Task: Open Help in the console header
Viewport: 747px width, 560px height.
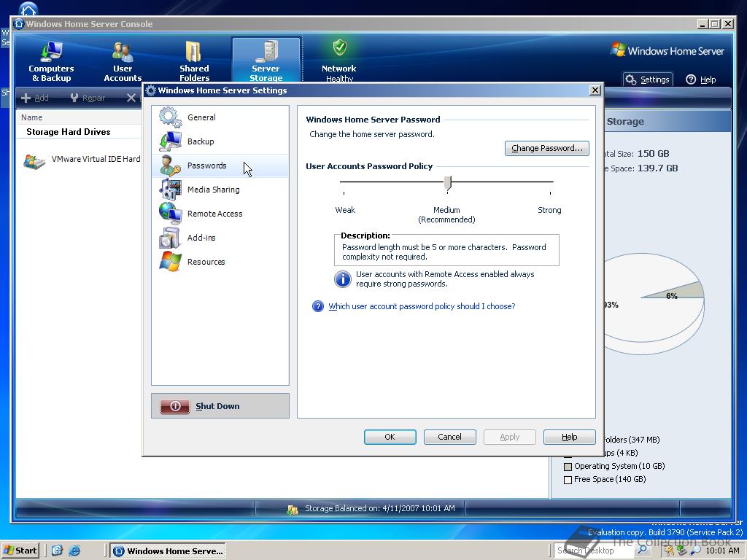Action: pos(701,79)
